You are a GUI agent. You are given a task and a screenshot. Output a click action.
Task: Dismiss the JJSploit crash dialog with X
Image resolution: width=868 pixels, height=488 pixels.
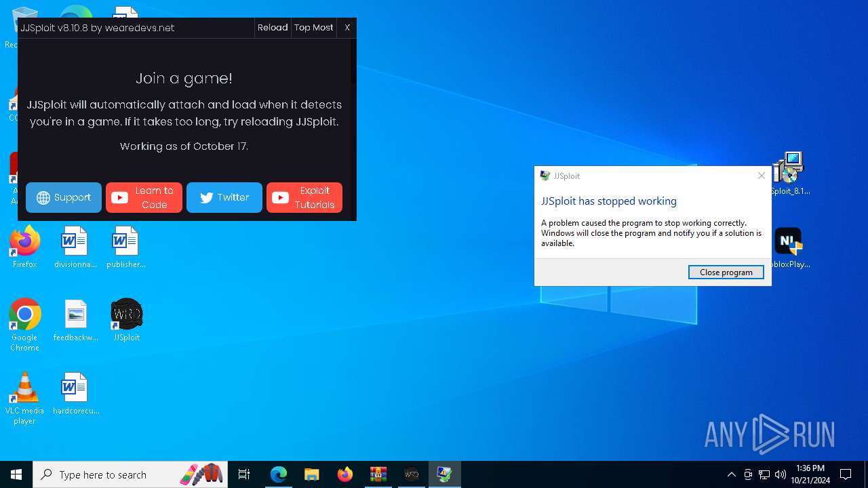[762, 176]
